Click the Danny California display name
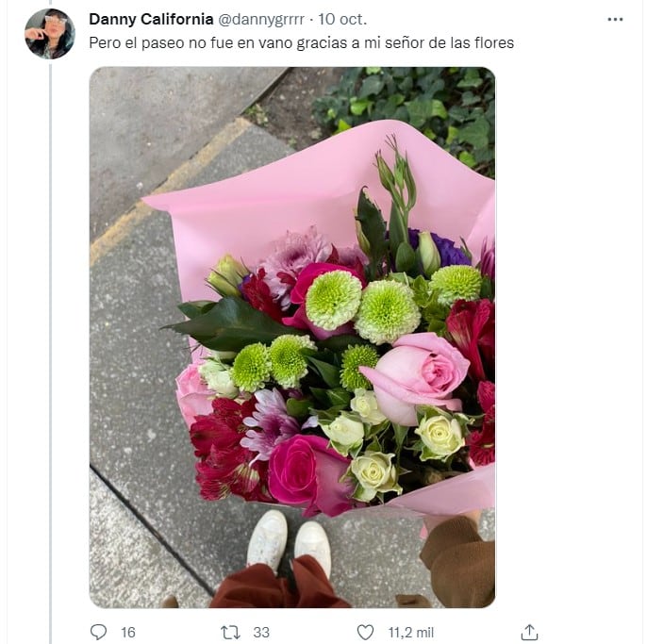This screenshot has width=647, height=644. 151,19
